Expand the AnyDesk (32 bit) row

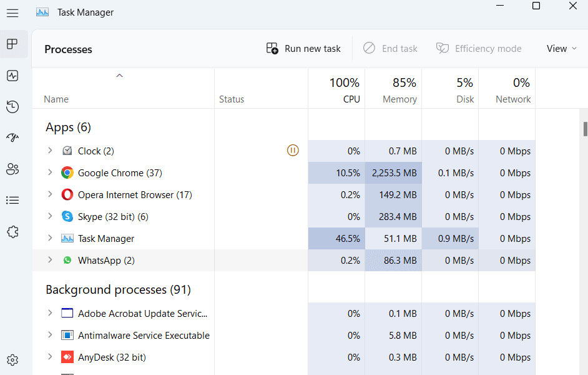pos(50,356)
